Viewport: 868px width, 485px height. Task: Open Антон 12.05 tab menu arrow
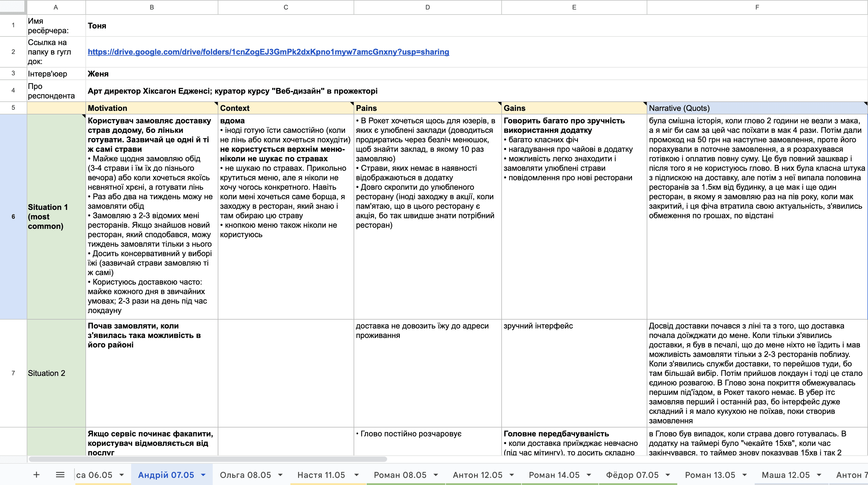pos(511,475)
